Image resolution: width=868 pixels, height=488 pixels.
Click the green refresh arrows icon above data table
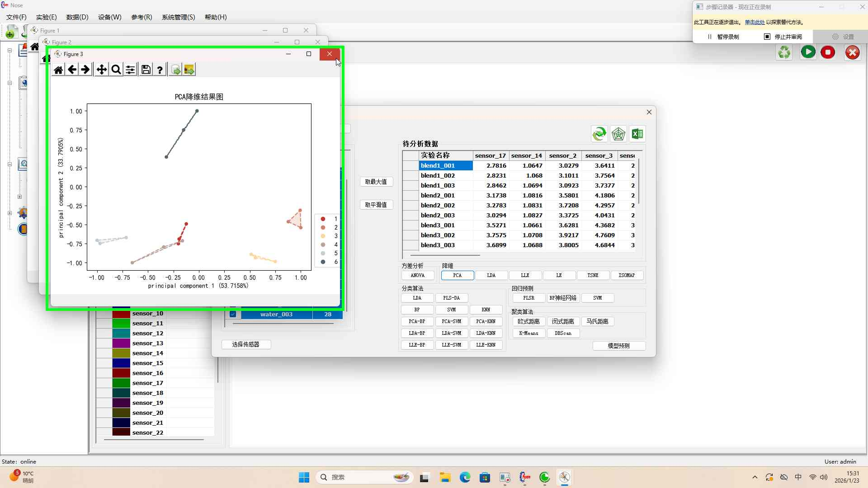coord(599,134)
